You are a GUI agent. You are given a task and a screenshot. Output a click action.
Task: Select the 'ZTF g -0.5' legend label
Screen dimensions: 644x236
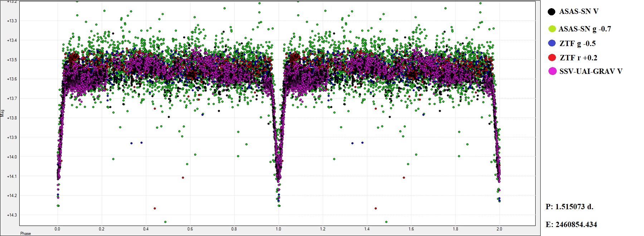[x=577, y=44]
